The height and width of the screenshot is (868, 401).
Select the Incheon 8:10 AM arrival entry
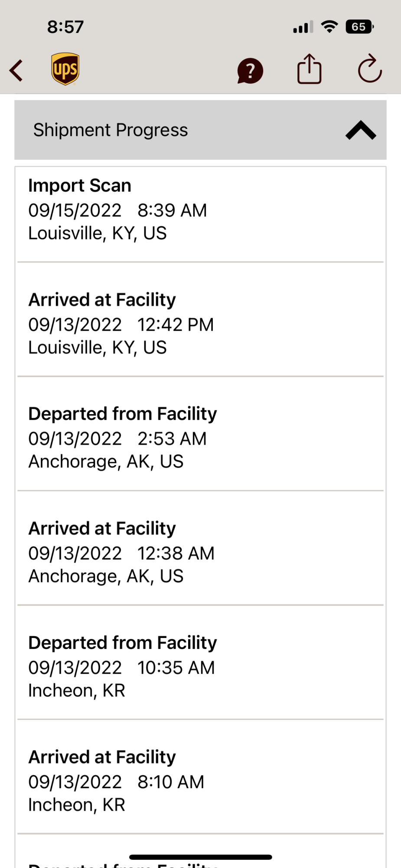tap(200, 777)
